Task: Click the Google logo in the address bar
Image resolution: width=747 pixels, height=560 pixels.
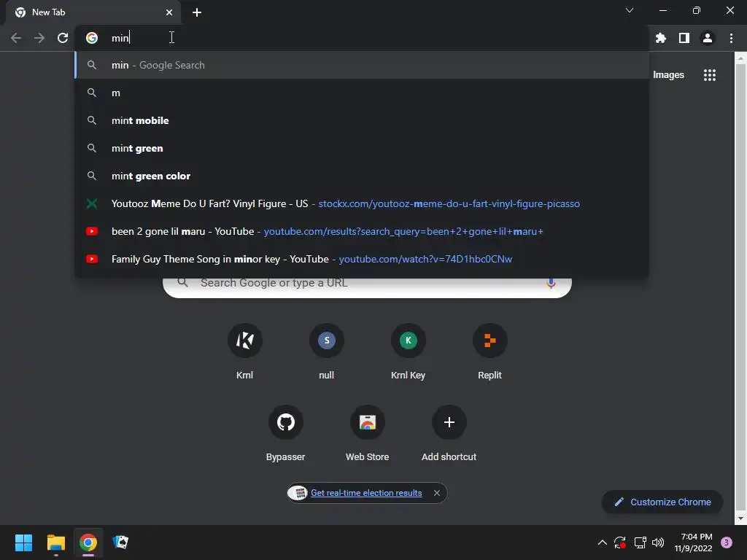Action: coord(92,38)
